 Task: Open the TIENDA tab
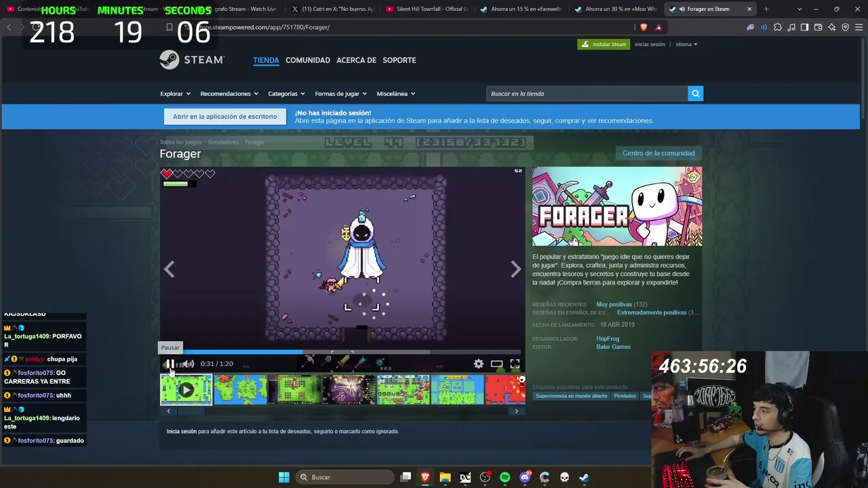tap(266, 60)
